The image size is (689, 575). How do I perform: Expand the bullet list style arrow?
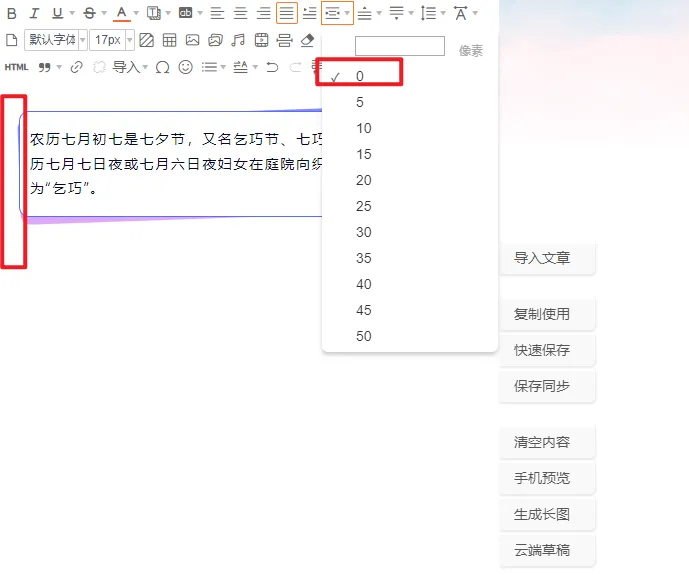tap(223, 67)
